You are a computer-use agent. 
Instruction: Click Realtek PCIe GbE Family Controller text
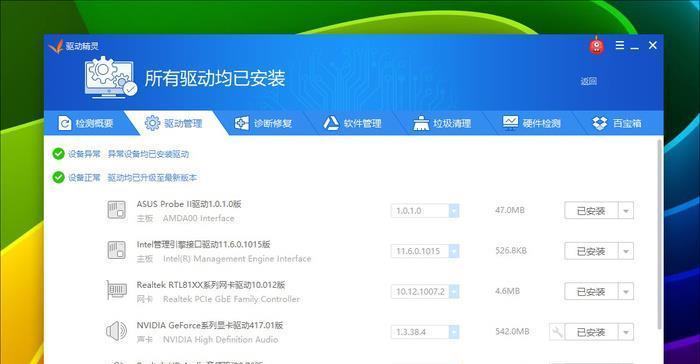pyautogui.click(x=231, y=299)
